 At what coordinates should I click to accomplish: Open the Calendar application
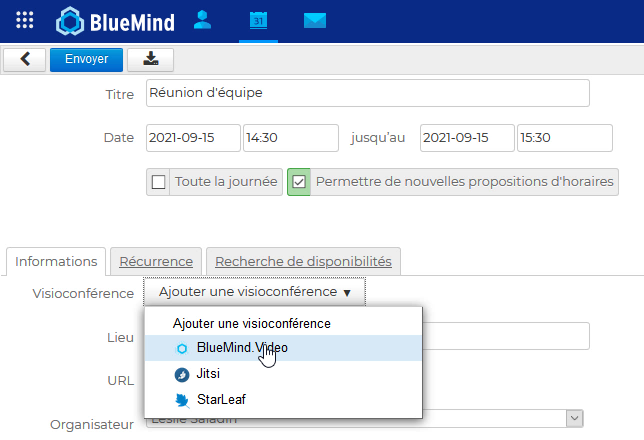(258, 19)
